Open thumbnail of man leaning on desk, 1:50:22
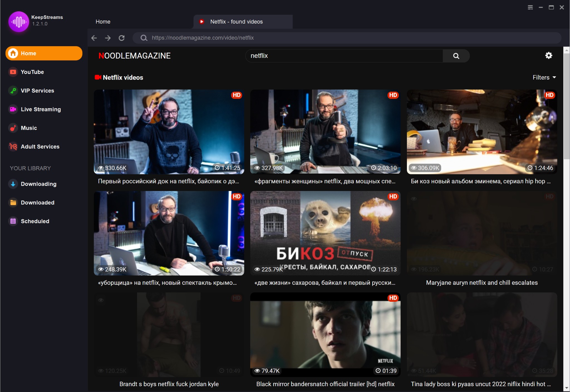Screen dimensions: 570x392 [x=169, y=233]
